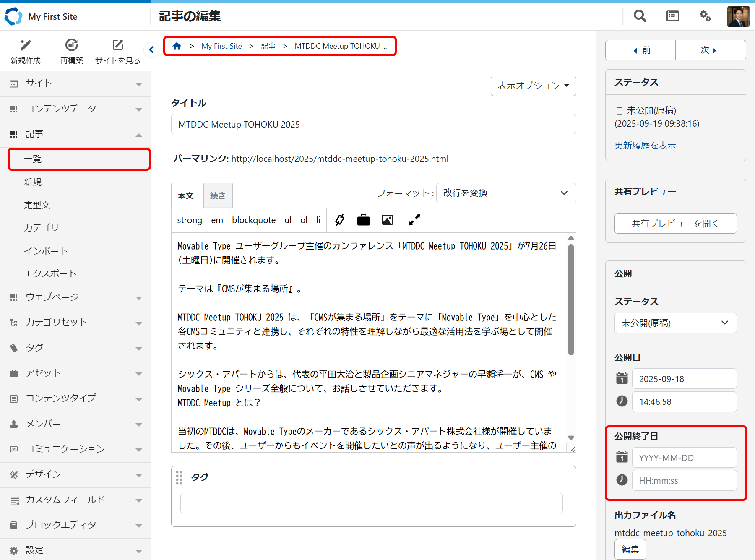Collapse the sidebar with the chevron toggle
The width and height of the screenshot is (755, 560).
point(151,50)
